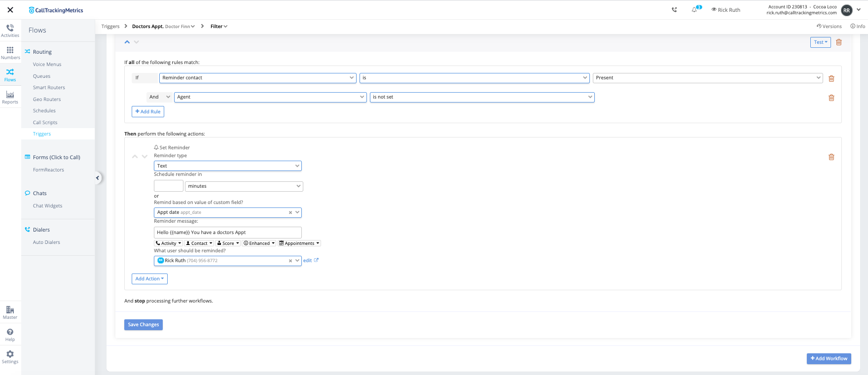Click the RR user avatar

846,10
